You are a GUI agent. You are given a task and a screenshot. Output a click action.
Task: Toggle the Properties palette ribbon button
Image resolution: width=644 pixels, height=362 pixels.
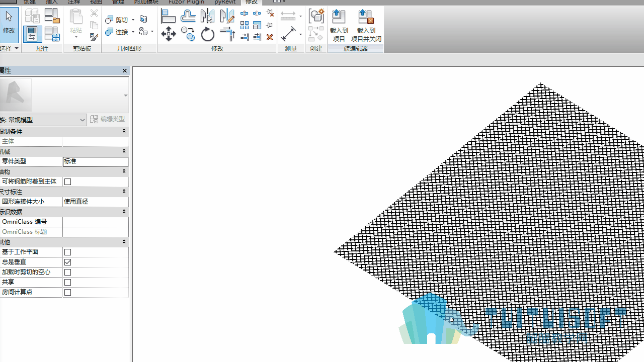click(x=32, y=34)
